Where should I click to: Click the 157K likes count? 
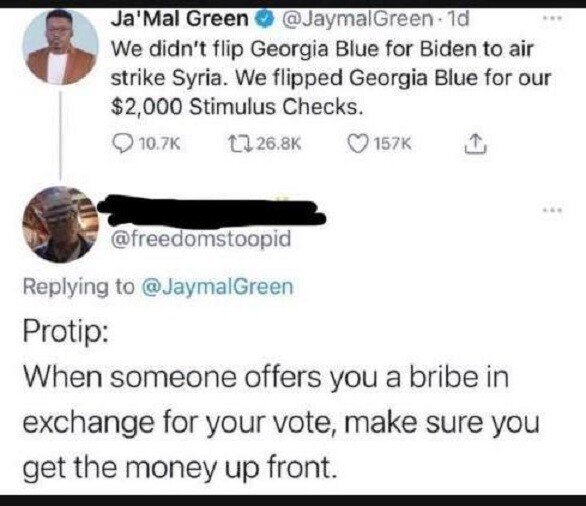click(x=393, y=144)
